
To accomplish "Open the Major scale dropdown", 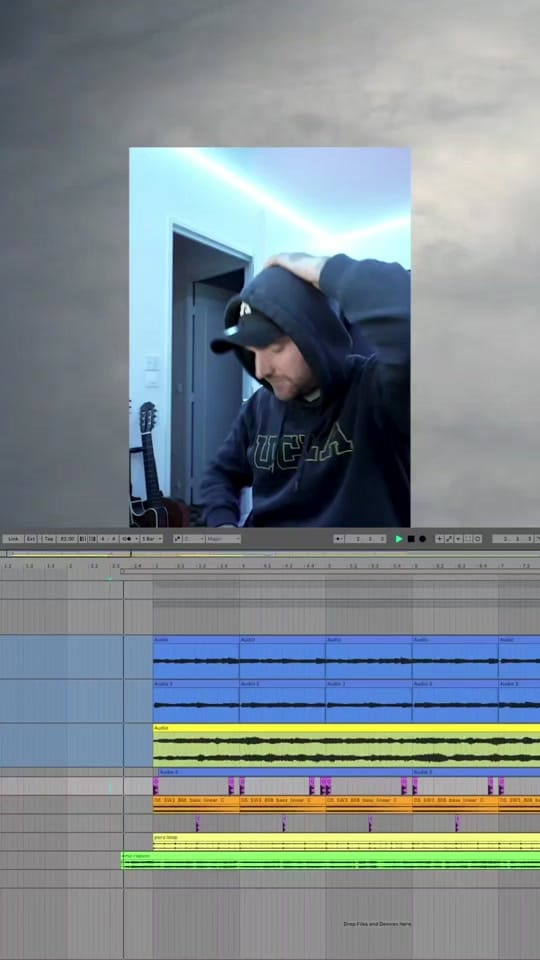I will [x=223, y=539].
